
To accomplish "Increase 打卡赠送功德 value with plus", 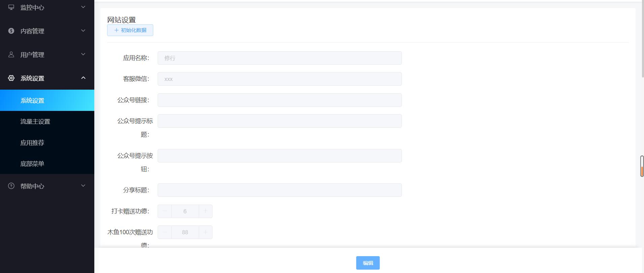I will [x=205, y=211].
